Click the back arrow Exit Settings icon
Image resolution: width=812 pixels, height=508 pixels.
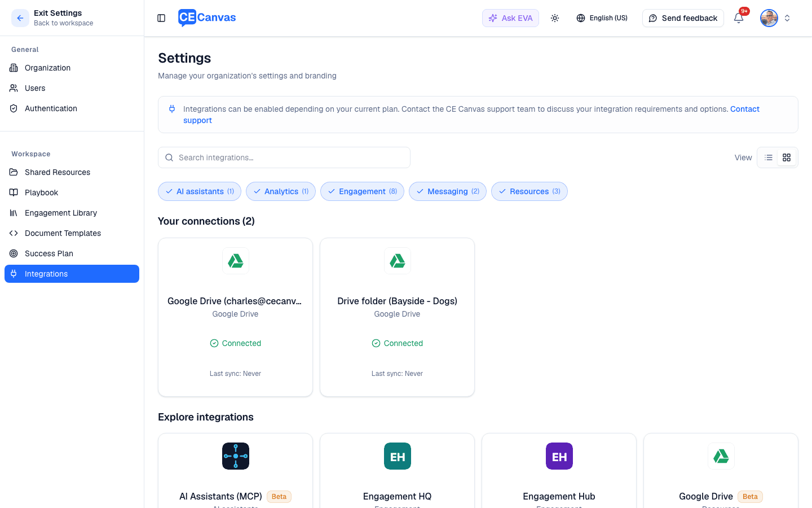coord(20,18)
